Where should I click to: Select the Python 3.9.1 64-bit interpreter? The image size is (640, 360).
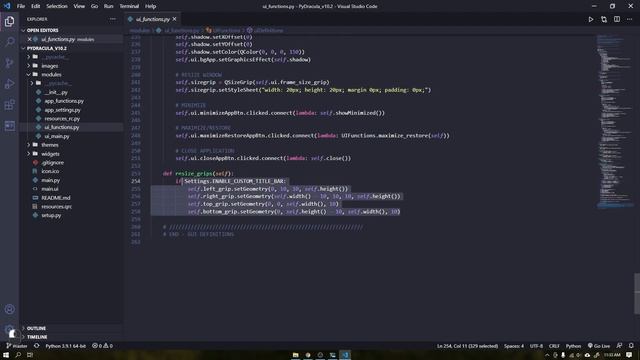pos(65,346)
